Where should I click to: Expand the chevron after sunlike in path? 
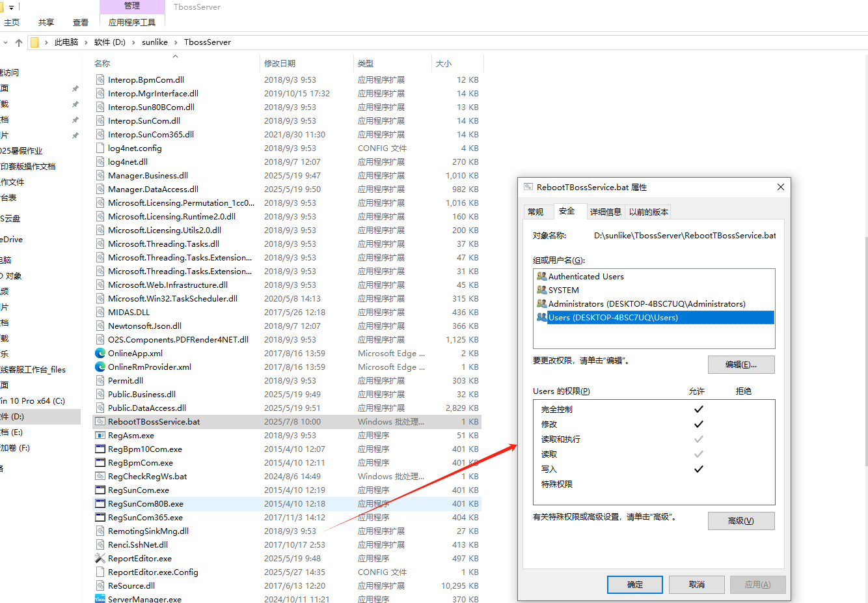click(176, 42)
